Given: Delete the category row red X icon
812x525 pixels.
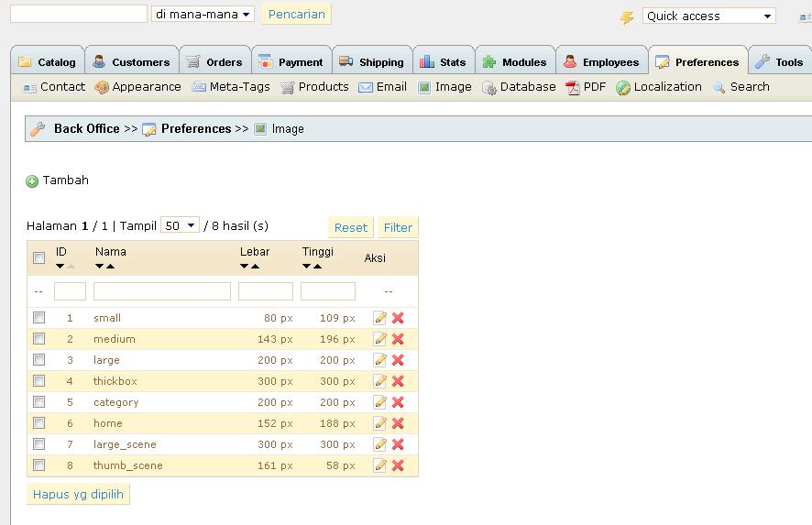Looking at the screenshot, I should click(x=398, y=402).
